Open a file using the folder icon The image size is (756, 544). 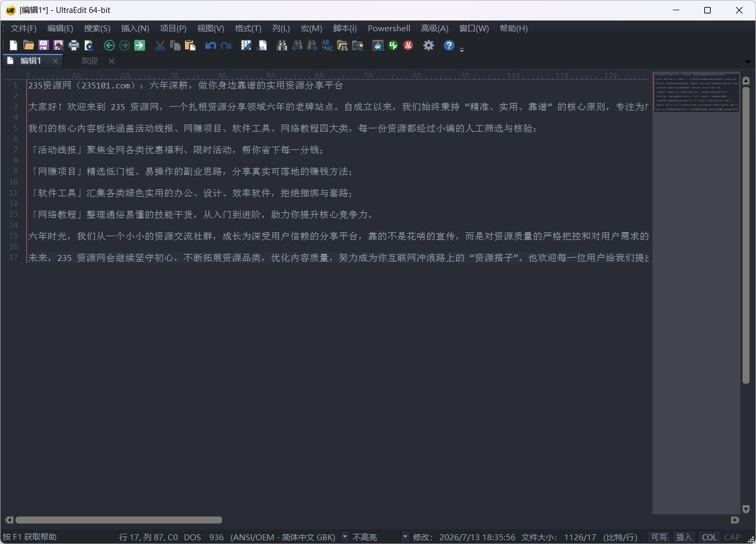(x=29, y=46)
